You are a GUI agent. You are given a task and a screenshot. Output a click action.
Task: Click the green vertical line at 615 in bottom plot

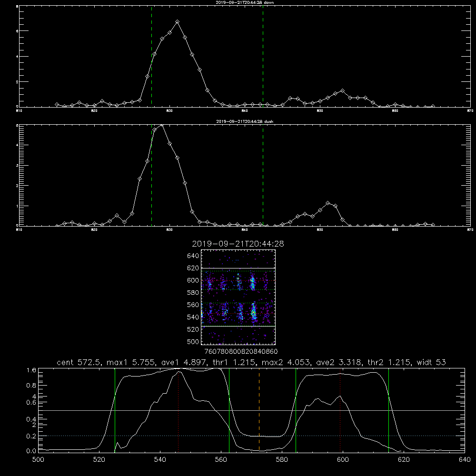pos(388,410)
